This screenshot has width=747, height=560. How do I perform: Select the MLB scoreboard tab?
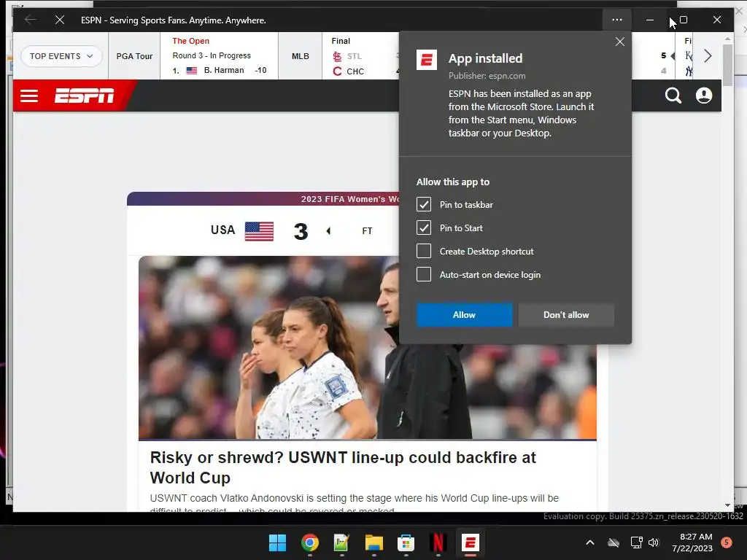(x=300, y=56)
